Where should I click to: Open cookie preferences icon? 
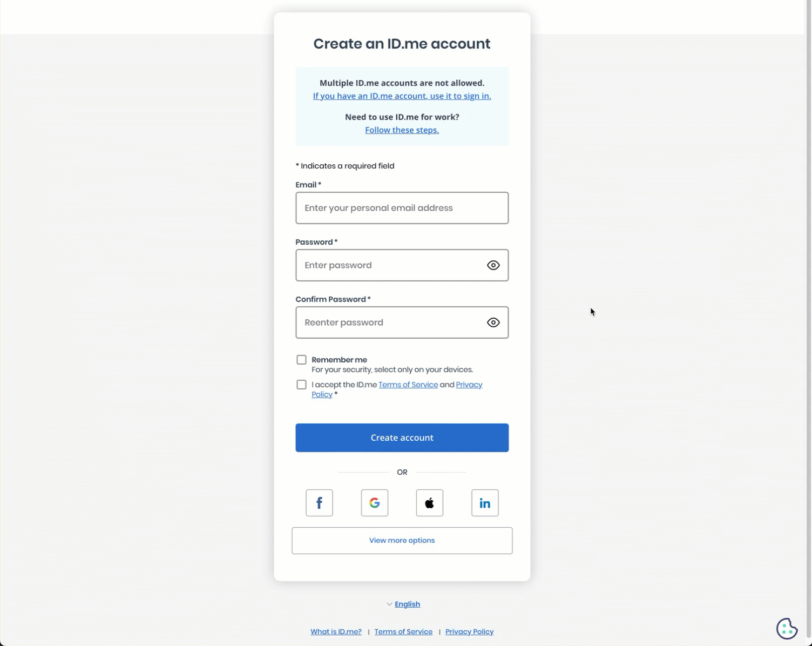(787, 628)
